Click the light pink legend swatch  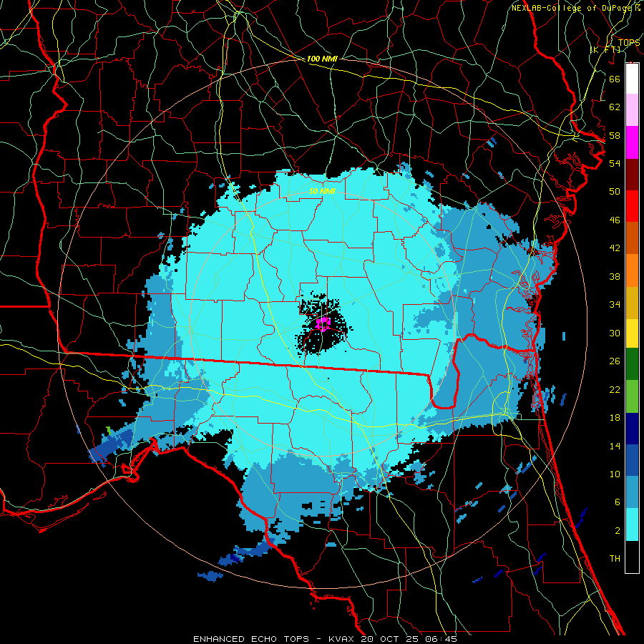(632, 110)
